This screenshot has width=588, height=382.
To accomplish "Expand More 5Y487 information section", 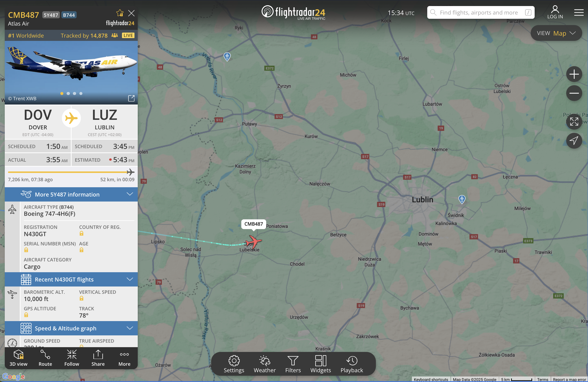I will [x=71, y=194].
